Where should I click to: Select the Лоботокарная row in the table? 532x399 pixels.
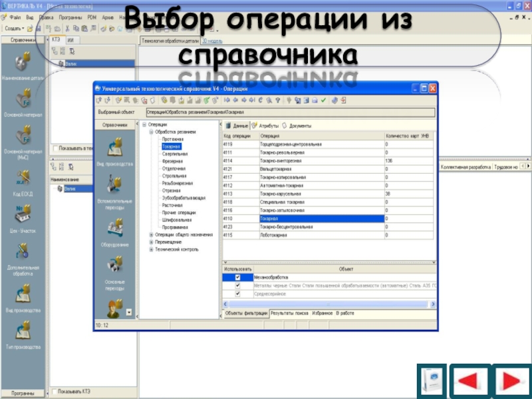tap(328, 235)
